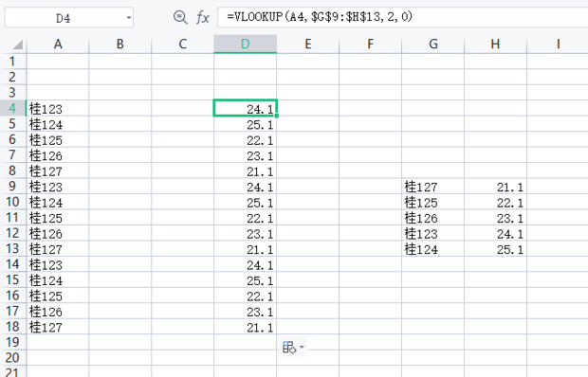Open the insert function fx button
588x377 pixels.
click(203, 17)
